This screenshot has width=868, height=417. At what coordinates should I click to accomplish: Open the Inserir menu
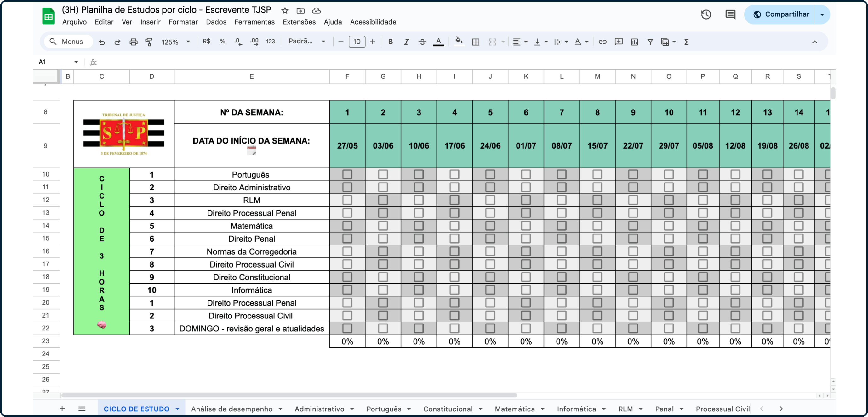[x=150, y=22]
